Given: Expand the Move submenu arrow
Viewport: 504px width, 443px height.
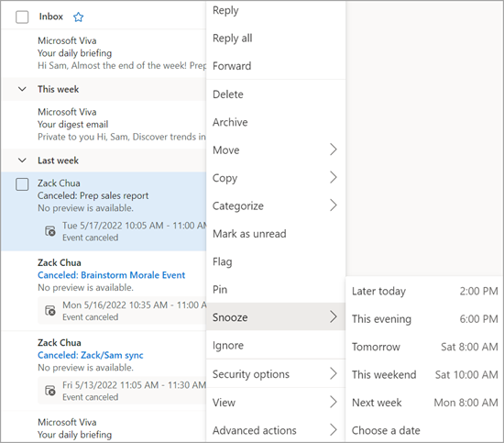Looking at the screenshot, I should click(x=334, y=150).
